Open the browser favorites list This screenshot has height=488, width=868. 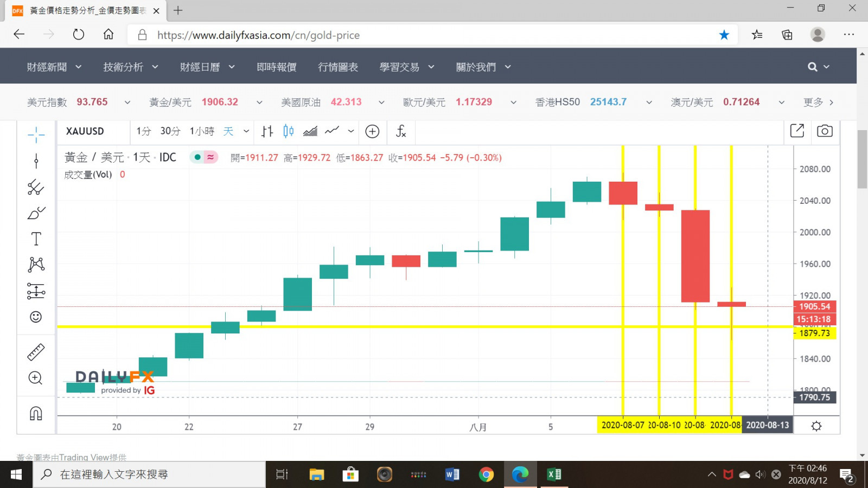(757, 35)
